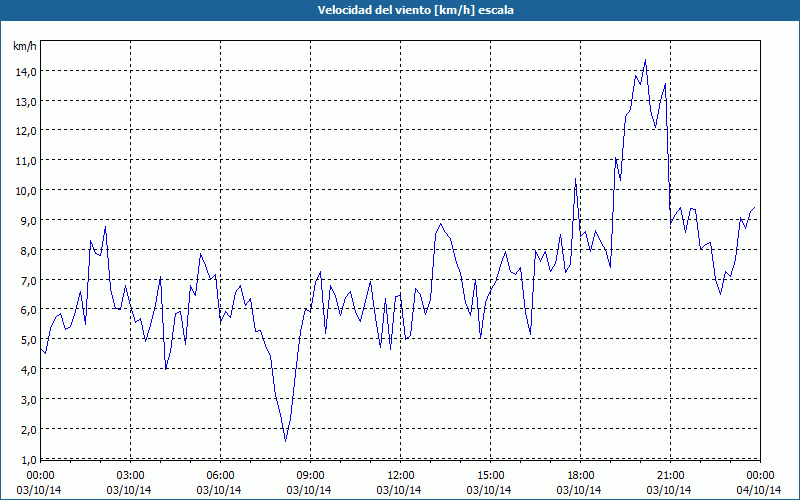Select the 11,0 y-axis label
This screenshot has height=500, width=800.
coord(26,161)
